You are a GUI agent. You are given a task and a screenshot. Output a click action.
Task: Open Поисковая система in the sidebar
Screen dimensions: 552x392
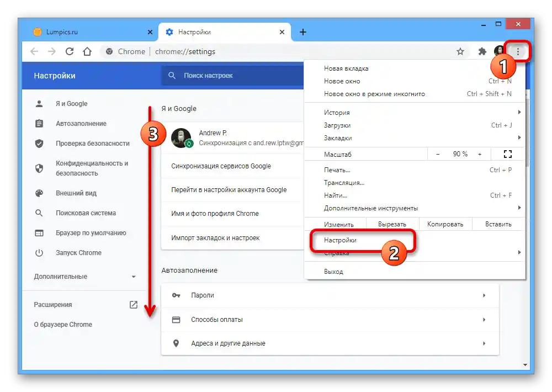[x=86, y=213]
